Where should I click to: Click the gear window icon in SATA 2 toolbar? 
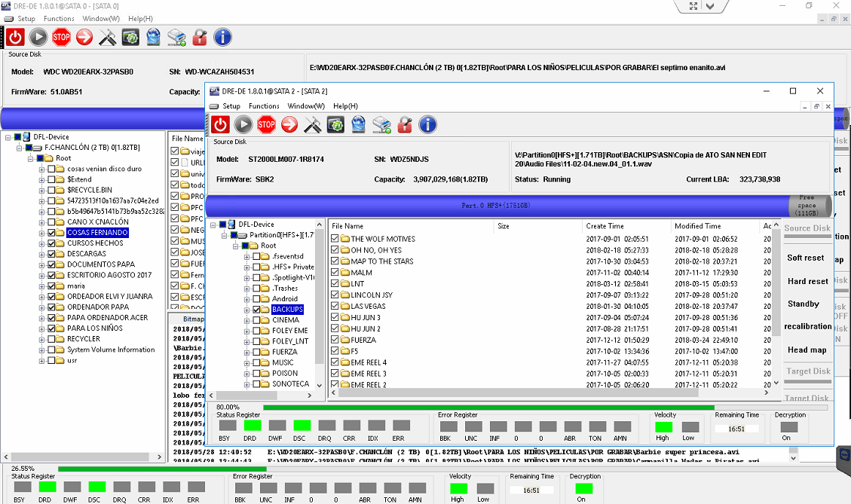[335, 125]
